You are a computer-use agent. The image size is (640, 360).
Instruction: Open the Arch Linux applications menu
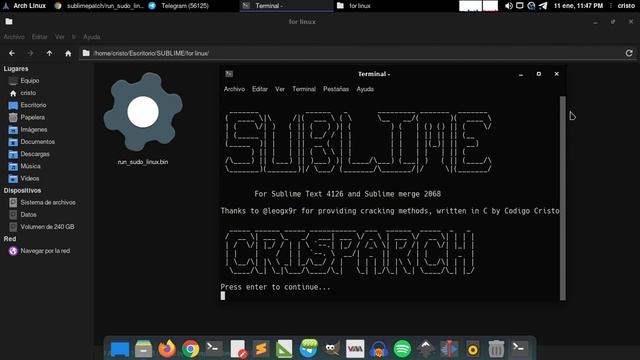pos(24,6)
